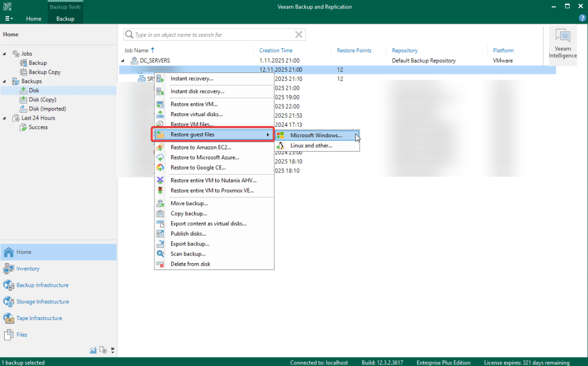588x366 pixels.
Task: Click the search magnifier icon
Action: coord(129,34)
